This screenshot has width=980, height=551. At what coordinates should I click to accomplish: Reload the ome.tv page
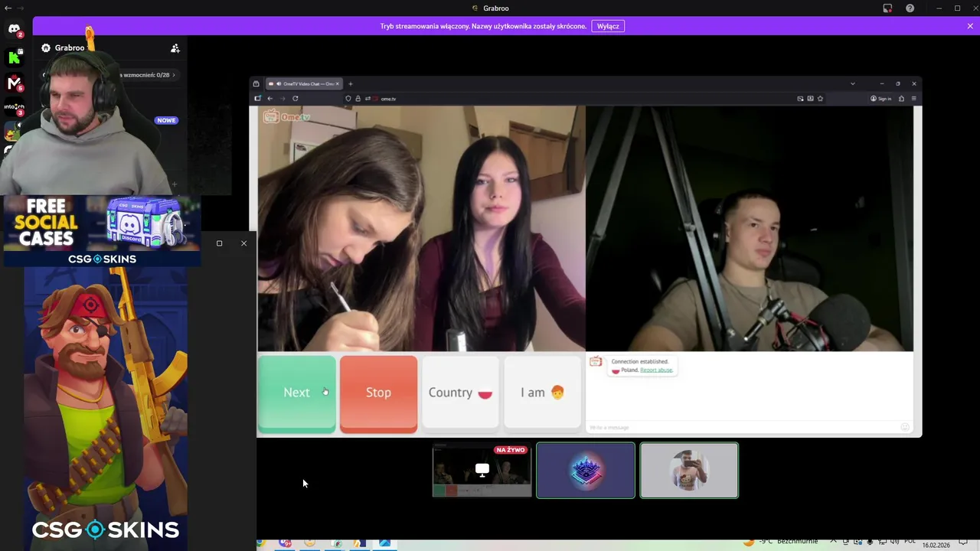tap(295, 99)
